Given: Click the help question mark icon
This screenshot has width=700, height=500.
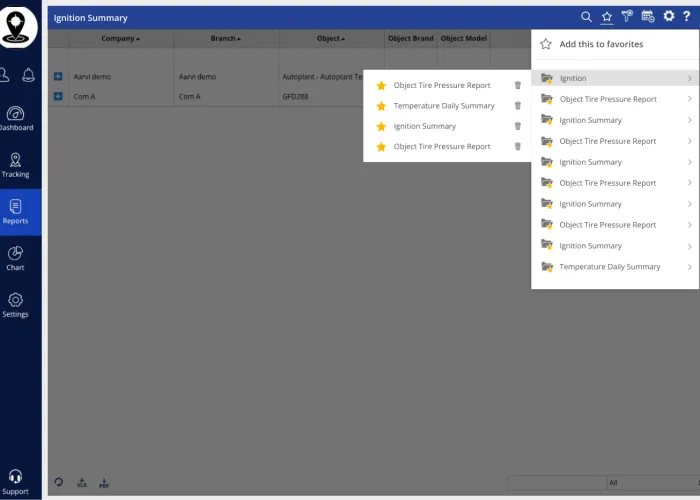Looking at the screenshot, I should pyautogui.click(x=687, y=17).
